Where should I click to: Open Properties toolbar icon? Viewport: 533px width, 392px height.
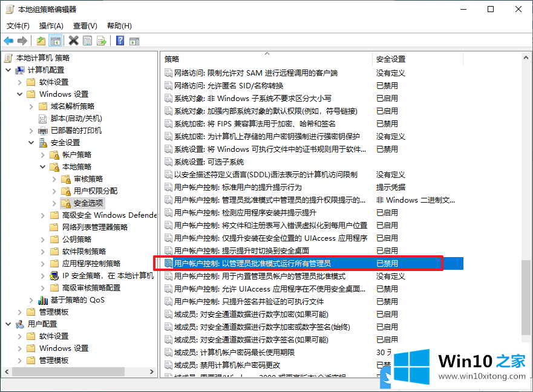tap(87, 41)
